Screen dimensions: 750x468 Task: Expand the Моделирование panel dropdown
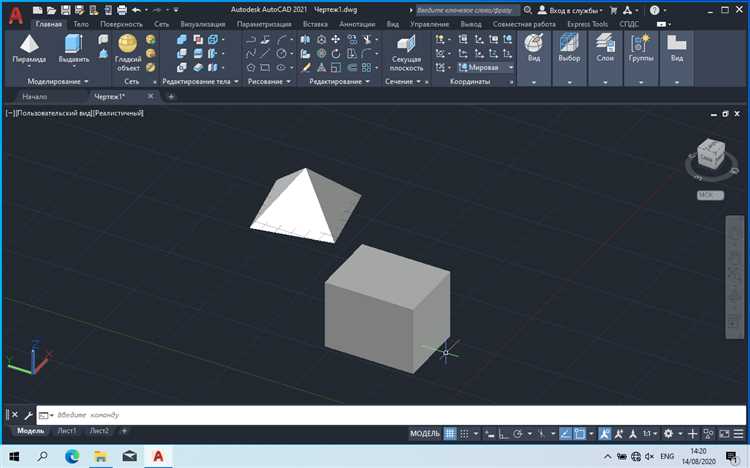86,82
